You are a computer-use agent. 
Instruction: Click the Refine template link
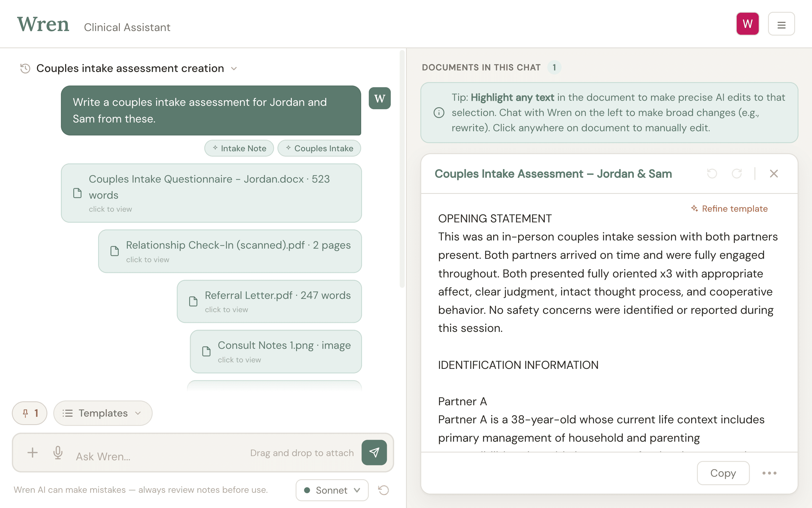[x=729, y=209]
